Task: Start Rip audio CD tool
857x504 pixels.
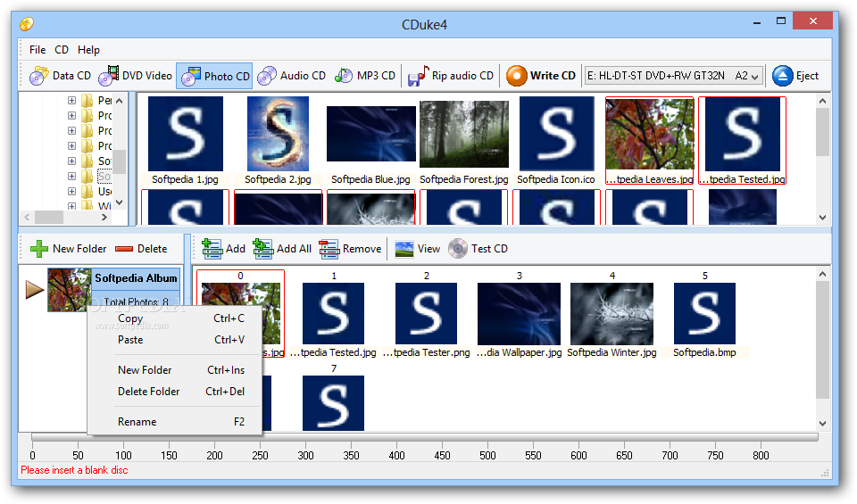Action: pos(451,76)
